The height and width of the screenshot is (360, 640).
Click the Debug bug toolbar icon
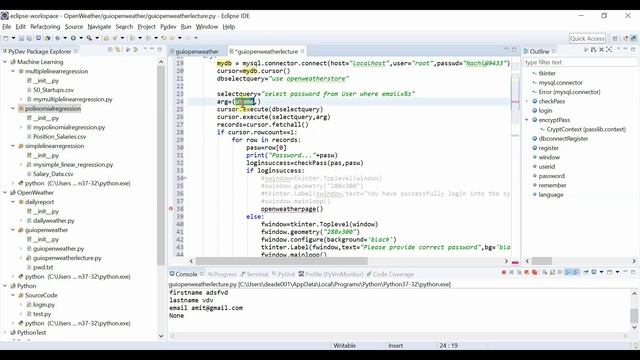57,38
